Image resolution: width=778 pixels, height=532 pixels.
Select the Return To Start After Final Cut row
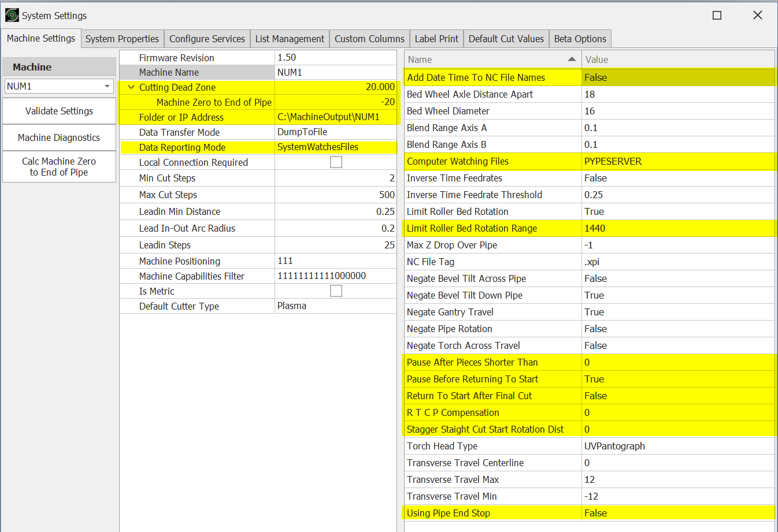(590, 396)
